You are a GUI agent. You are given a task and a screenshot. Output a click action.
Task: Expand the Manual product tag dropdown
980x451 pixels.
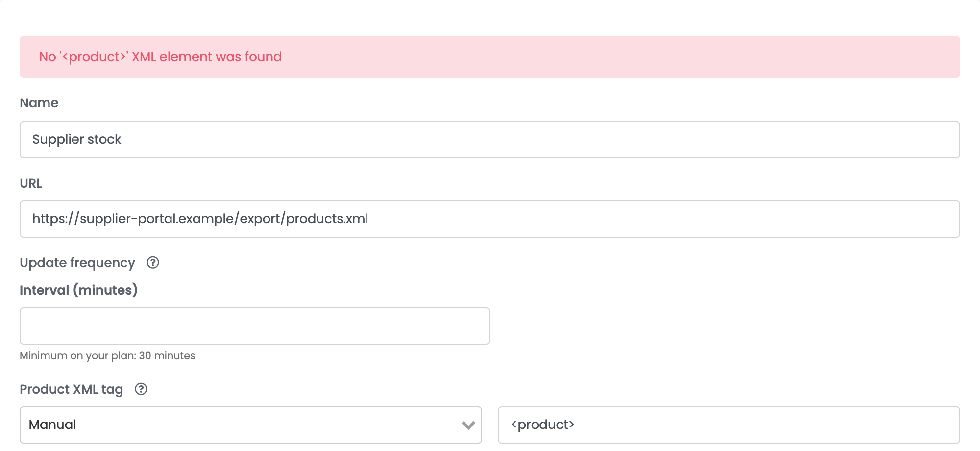251,425
